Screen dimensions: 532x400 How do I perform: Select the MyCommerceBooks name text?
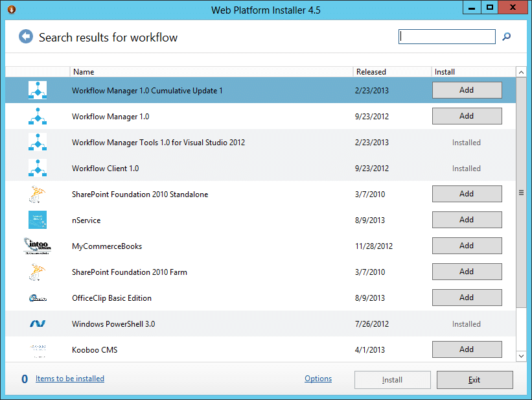107,246
